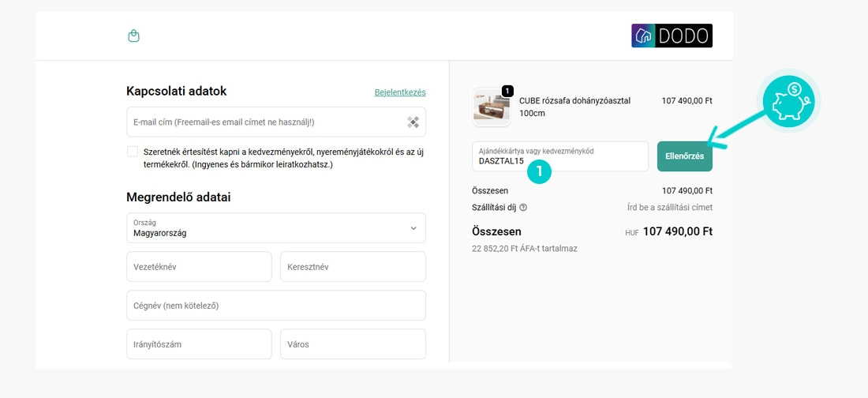868x398 pixels.
Task: Open the shopping bag cart icon
Action: coord(133,36)
